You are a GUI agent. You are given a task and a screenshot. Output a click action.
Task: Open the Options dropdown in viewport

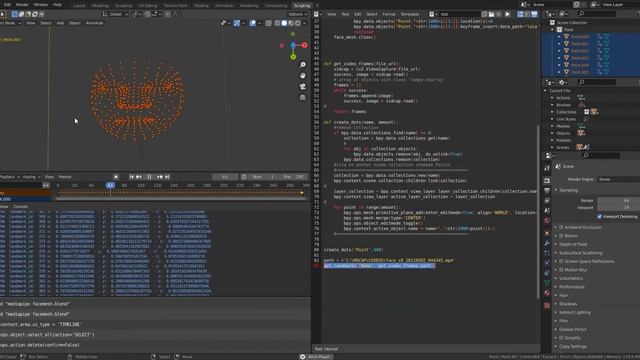click(297, 14)
